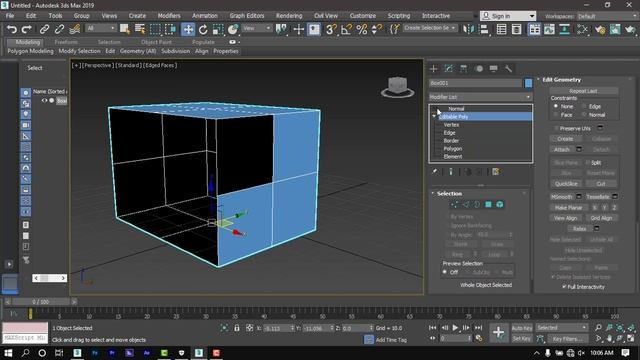
Task: Click the Box001 object color swatch
Action: click(x=528, y=83)
